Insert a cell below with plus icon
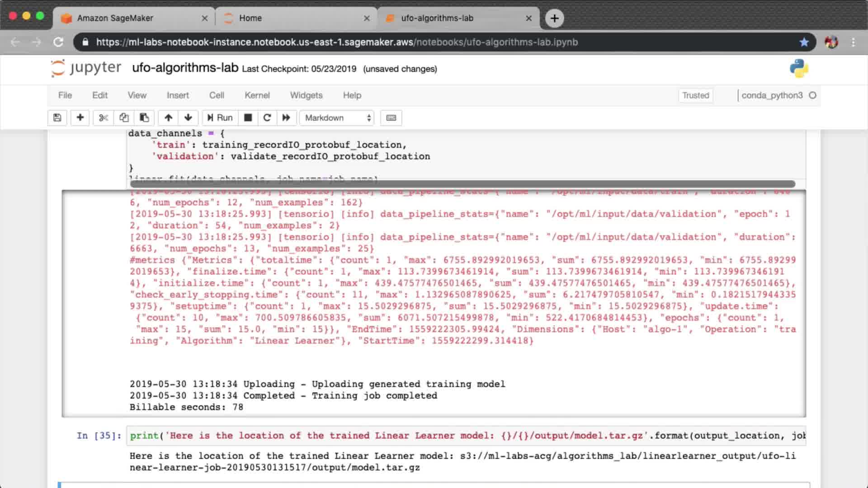This screenshot has width=868, height=488. [80, 118]
